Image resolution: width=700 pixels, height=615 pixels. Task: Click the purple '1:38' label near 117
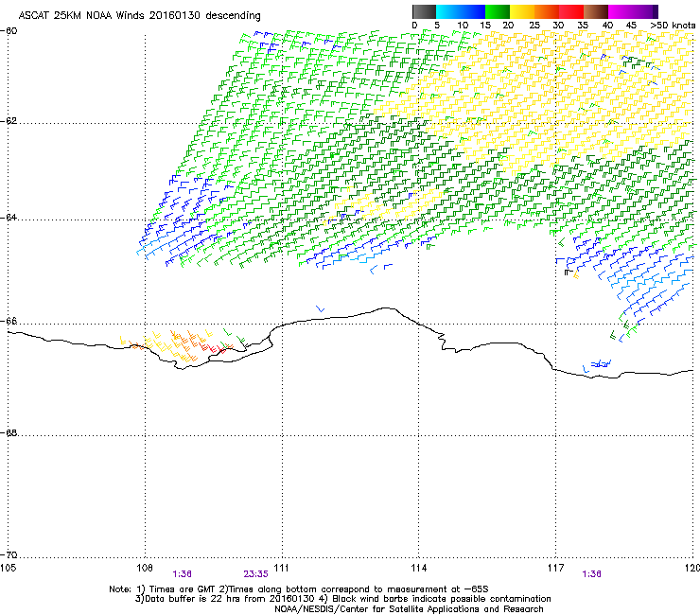coord(591,574)
